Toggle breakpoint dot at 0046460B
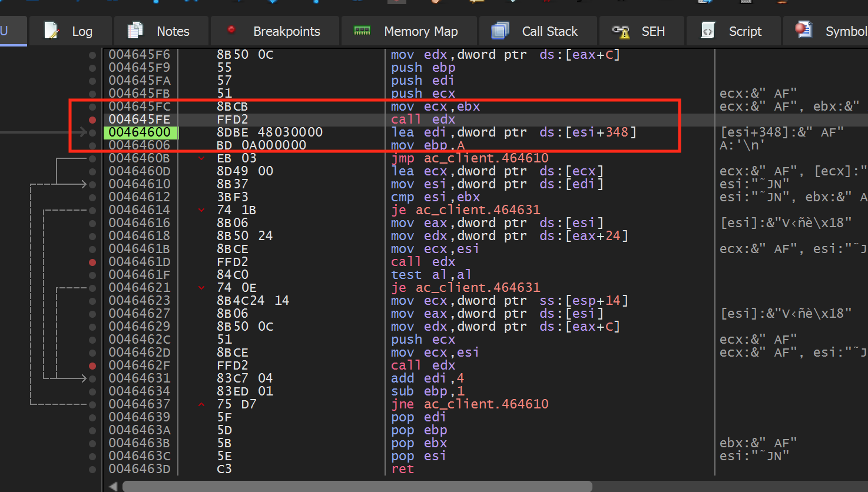 point(92,158)
